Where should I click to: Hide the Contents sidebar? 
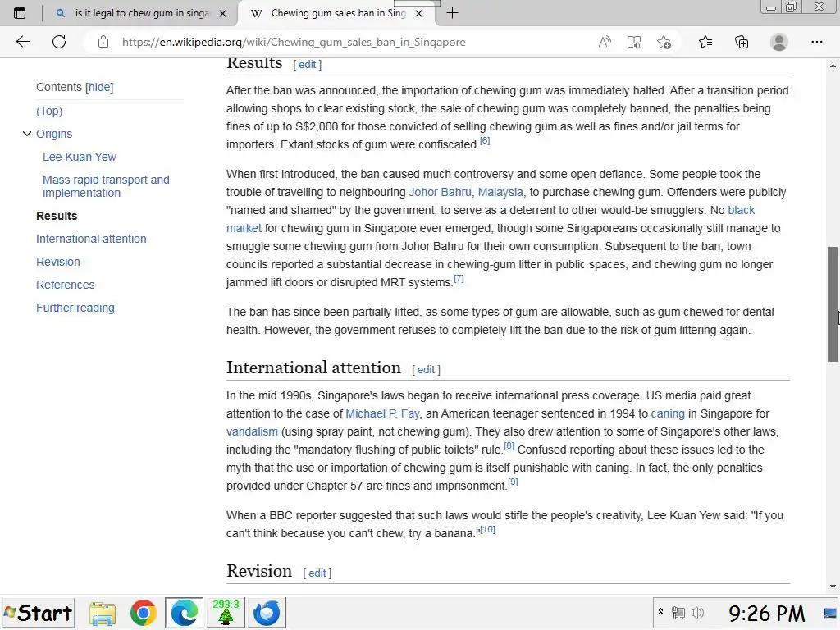99,87
